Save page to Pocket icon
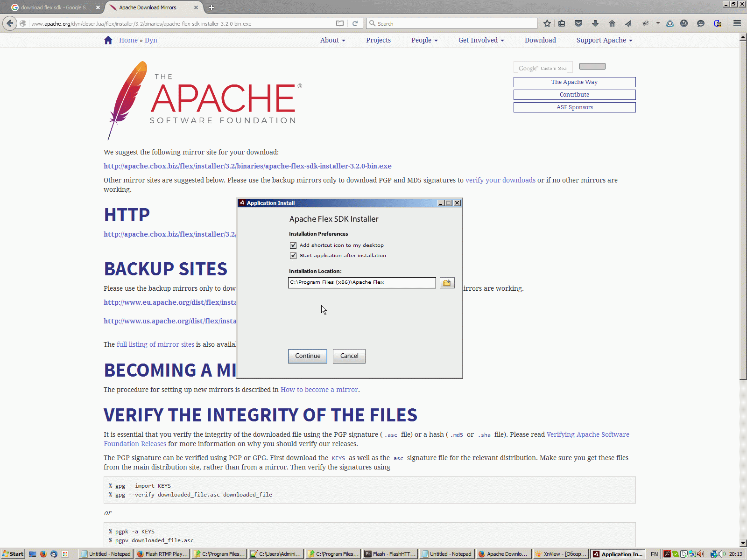Screen dimensions: 747x560 tap(578, 23)
